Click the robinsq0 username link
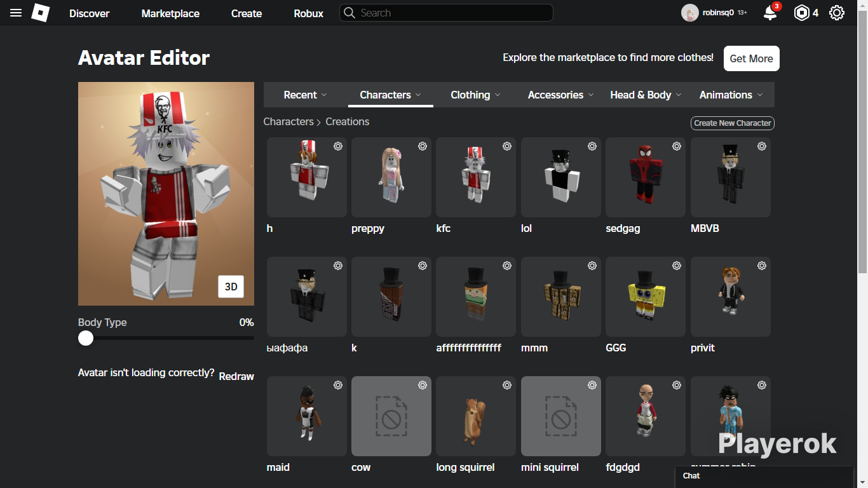Viewport: 868px width, 488px height. tap(718, 13)
